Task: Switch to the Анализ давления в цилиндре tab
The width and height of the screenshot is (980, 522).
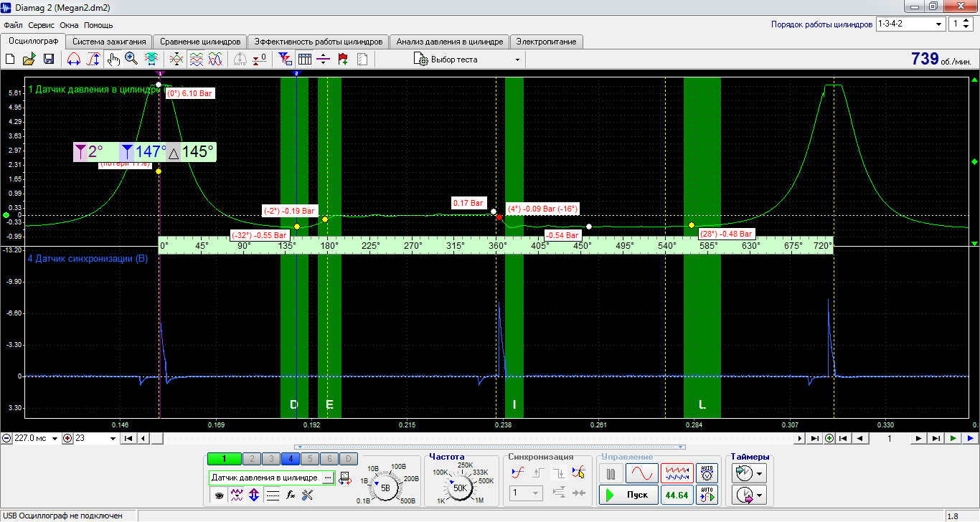Action: [x=450, y=42]
